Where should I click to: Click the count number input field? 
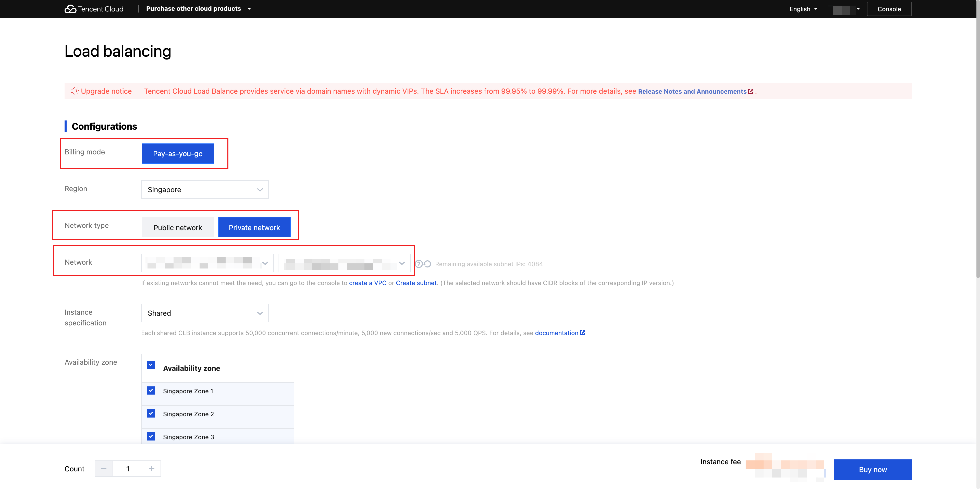pyautogui.click(x=128, y=468)
